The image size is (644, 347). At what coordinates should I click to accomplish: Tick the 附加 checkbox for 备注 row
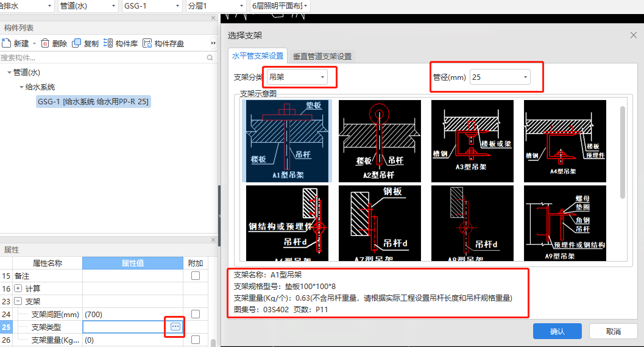(196, 276)
